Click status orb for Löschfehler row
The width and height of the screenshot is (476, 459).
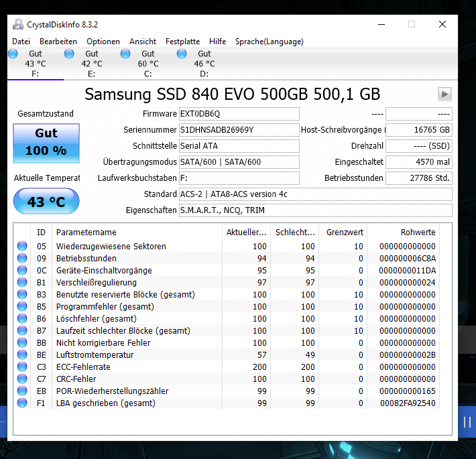[x=22, y=318]
